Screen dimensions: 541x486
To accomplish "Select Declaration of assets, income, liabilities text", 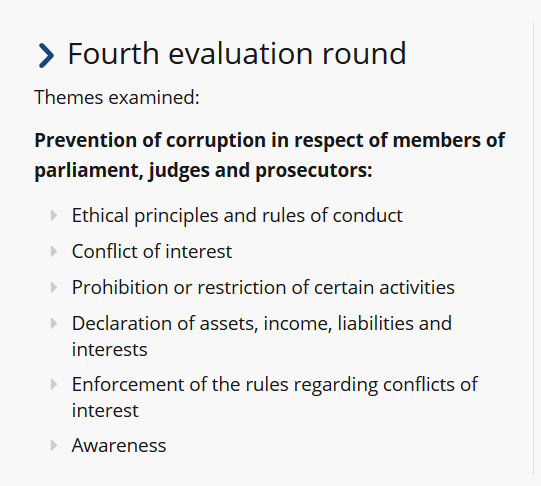I will (262, 324).
